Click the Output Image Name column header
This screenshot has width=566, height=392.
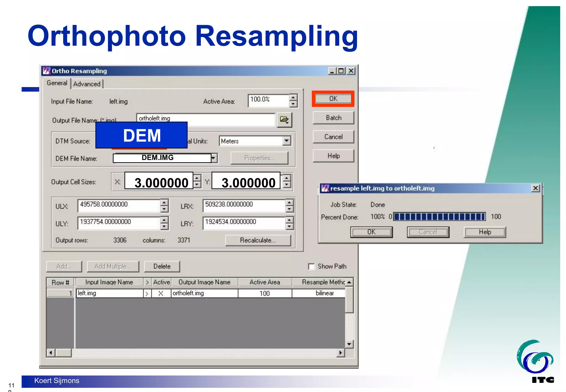205,282
